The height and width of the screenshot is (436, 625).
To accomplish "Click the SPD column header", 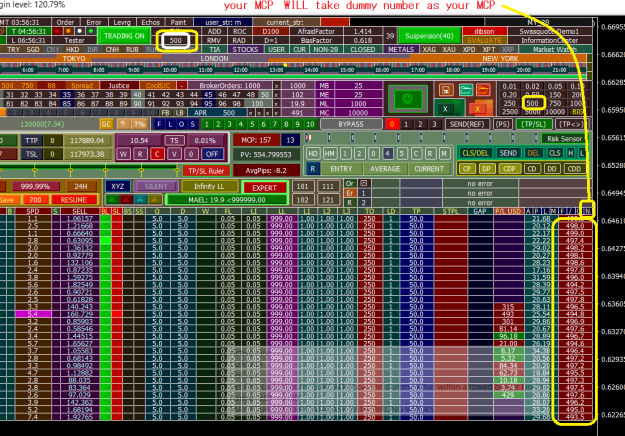I will pos(33,211).
